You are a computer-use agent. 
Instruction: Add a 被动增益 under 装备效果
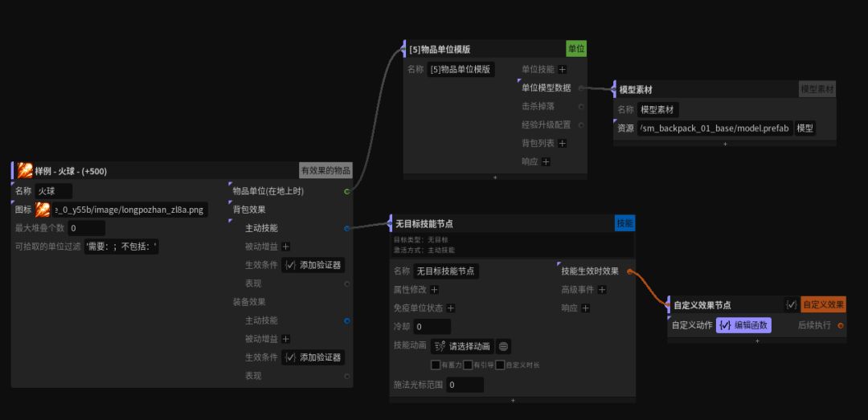(x=285, y=339)
